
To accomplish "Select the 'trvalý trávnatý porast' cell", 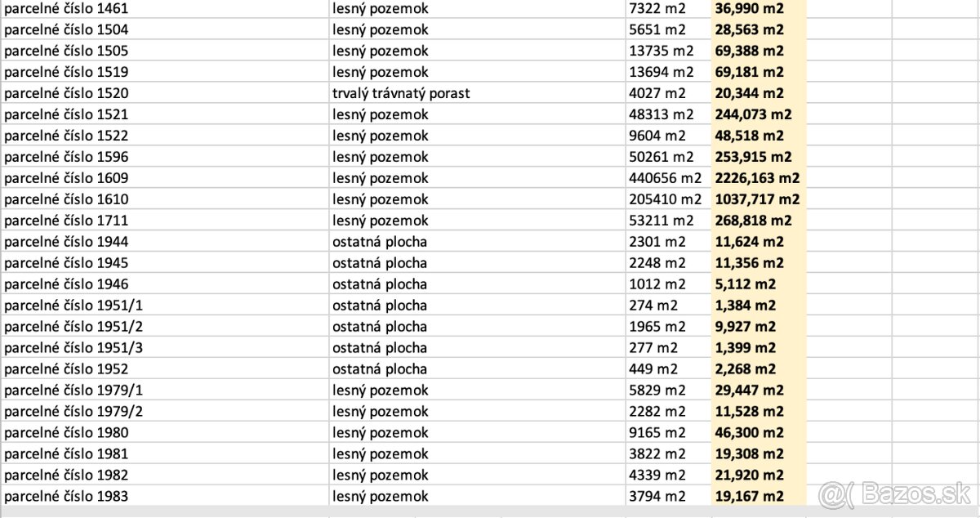I will (401, 93).
